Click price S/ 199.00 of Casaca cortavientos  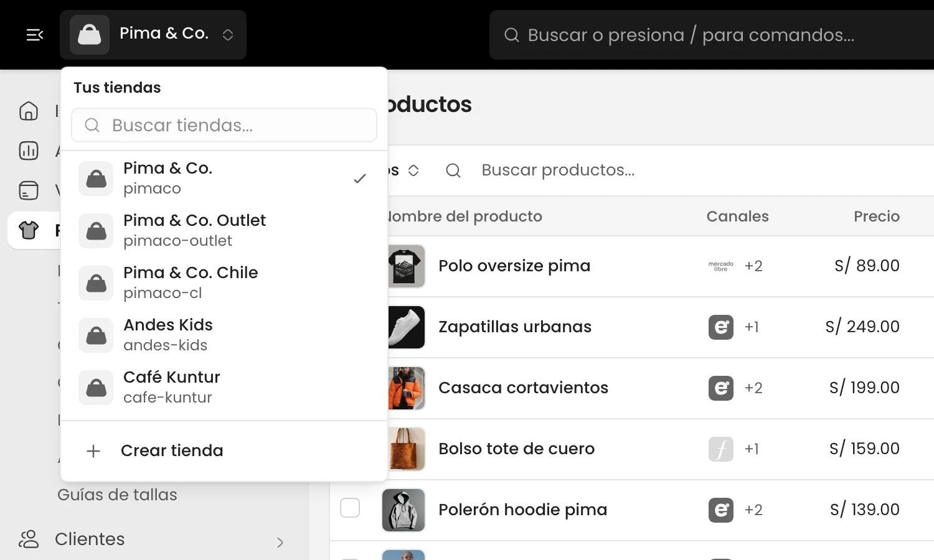tap(864, 388)
